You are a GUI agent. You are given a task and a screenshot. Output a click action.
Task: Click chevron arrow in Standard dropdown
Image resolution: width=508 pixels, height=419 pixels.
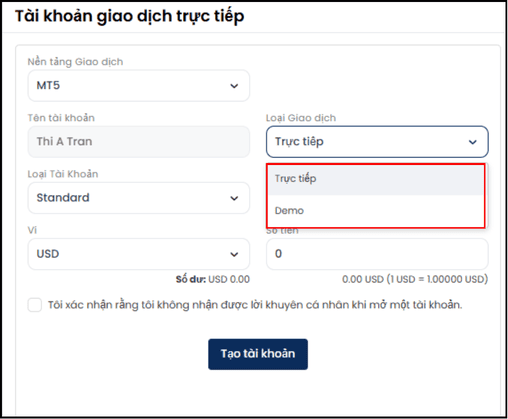point(234,198)
